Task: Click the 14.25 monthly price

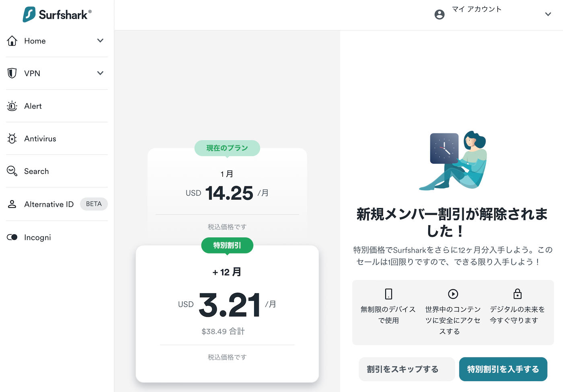Action: coord(229,193)
